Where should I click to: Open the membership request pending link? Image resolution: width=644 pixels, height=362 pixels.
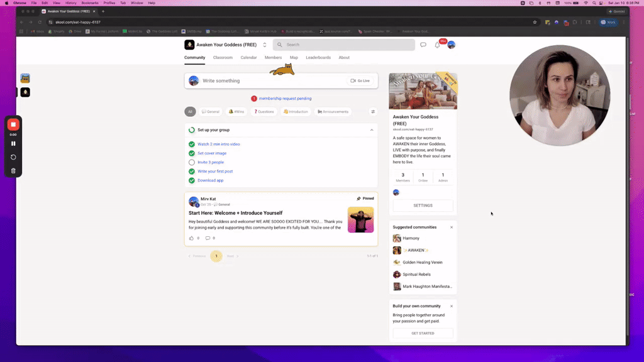285,99
